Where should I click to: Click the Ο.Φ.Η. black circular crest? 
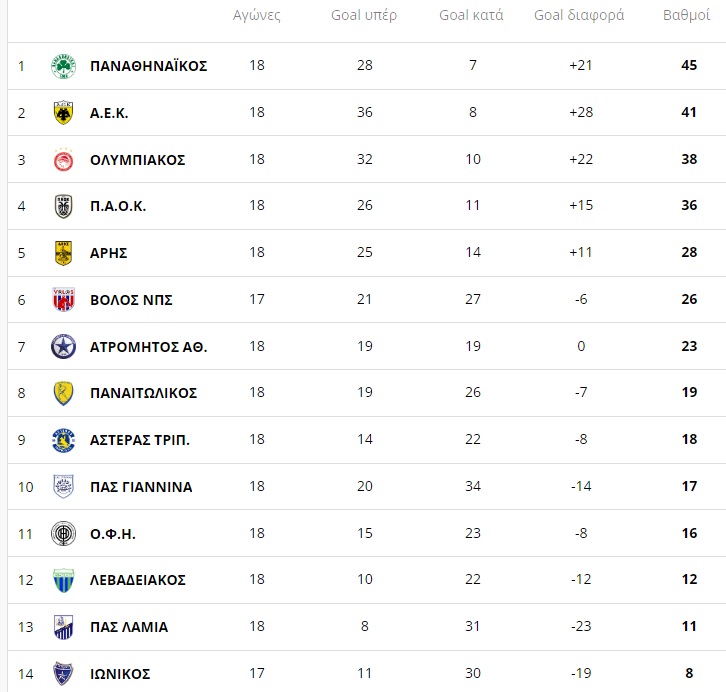coord(63,533)
